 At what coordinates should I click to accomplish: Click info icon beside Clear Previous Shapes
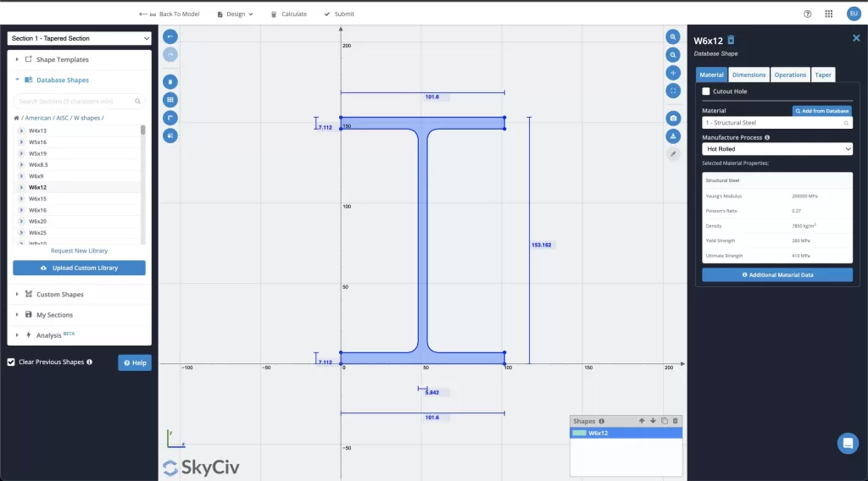89,362
